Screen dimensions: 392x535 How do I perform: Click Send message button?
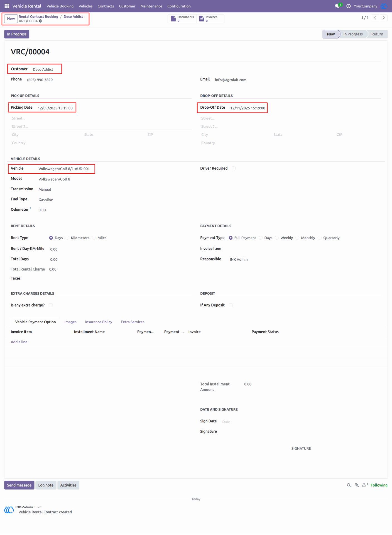pyautogui.click(x=19, y=485)
